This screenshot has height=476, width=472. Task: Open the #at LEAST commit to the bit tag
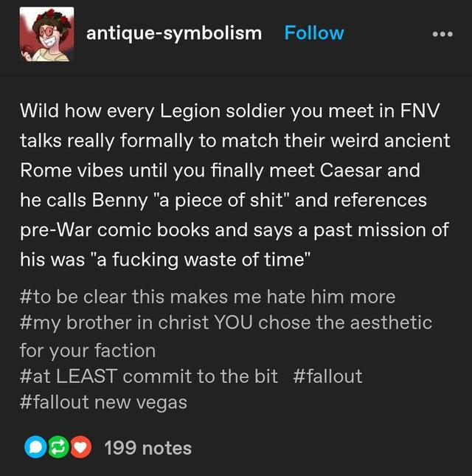tap(149, 376)
